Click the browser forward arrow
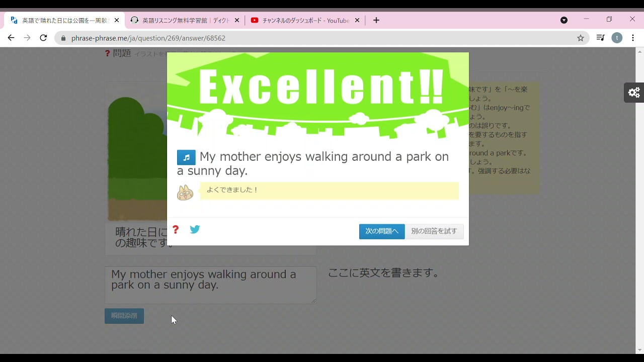This screenshot has width=644, height=362. [27, 38]
